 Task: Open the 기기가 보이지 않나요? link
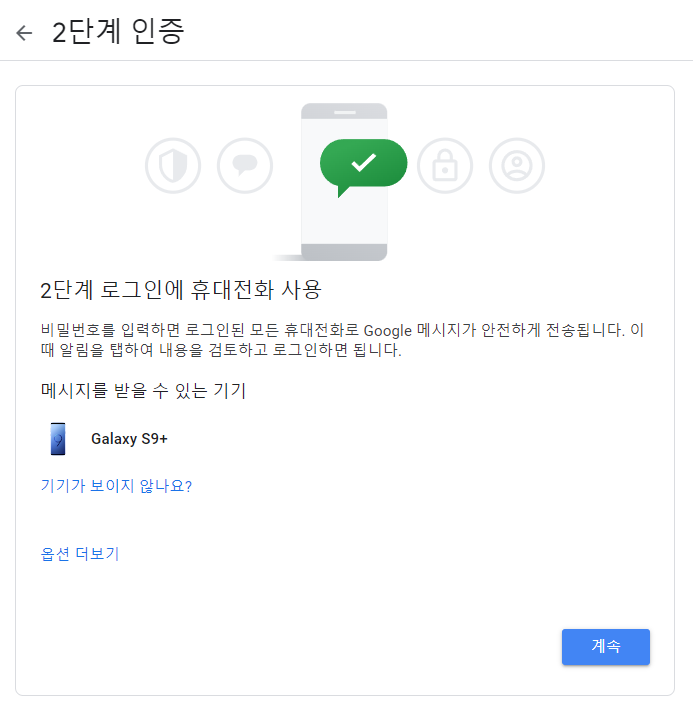tap(116, 485)
